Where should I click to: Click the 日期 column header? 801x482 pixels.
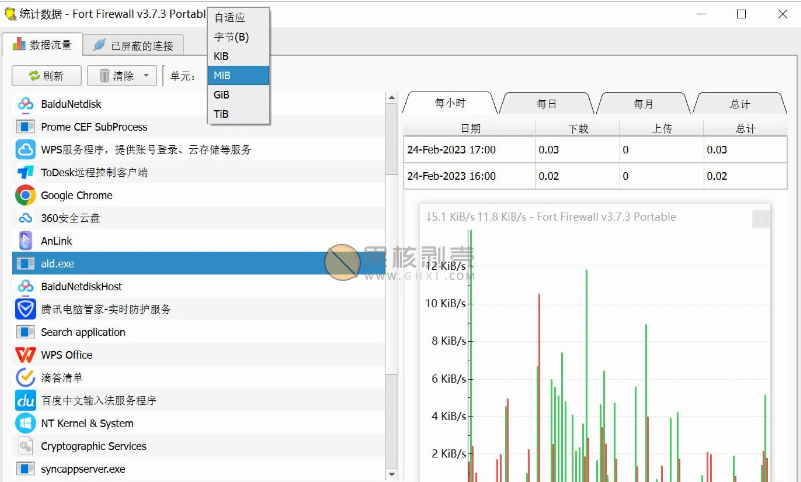tap(469, 128)
